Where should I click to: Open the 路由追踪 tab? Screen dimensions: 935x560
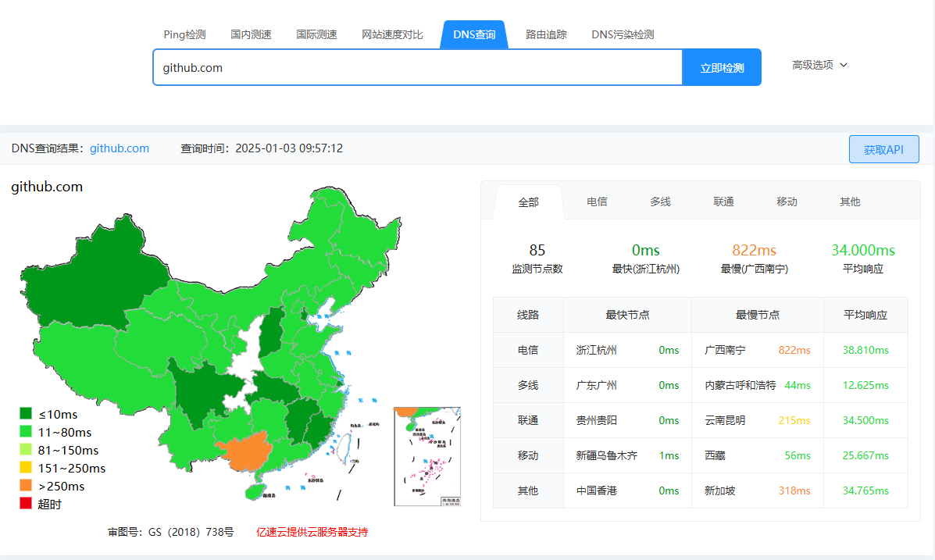click(x=546, y=34)
